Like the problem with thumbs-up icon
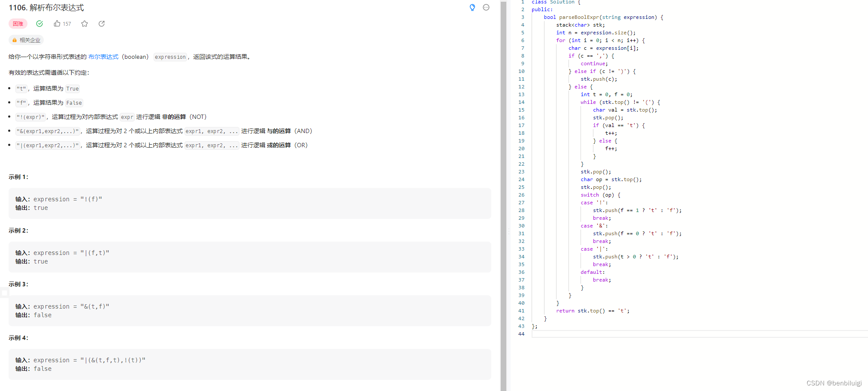The width and height of the screenshot is (868, 391). 57,24
